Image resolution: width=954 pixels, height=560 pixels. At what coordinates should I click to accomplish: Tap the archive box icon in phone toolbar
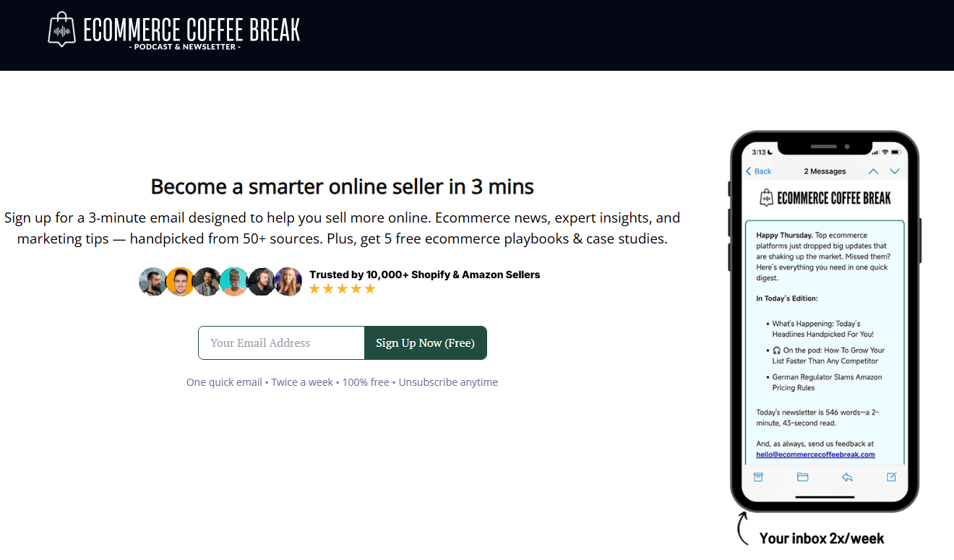(758, 477)
